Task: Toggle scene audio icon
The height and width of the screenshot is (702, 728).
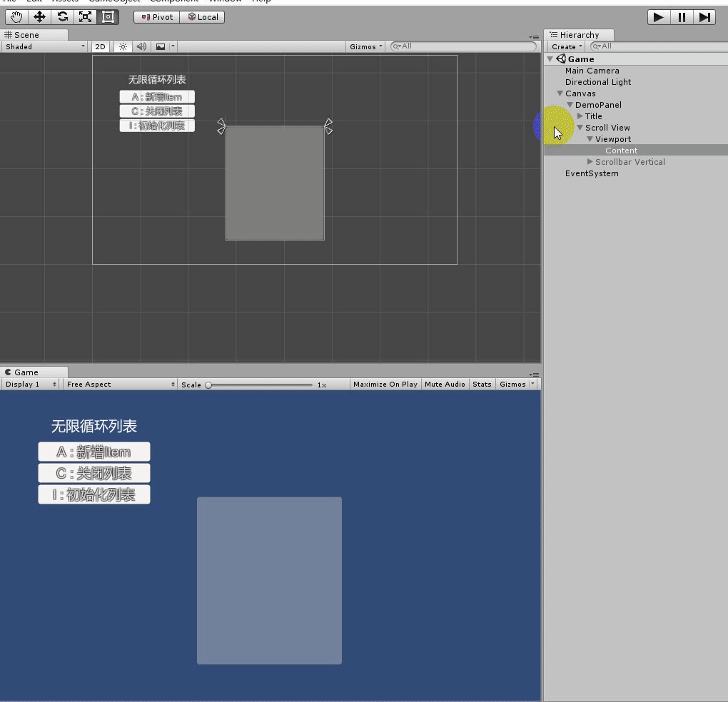Action: click(x=141, y=46)
